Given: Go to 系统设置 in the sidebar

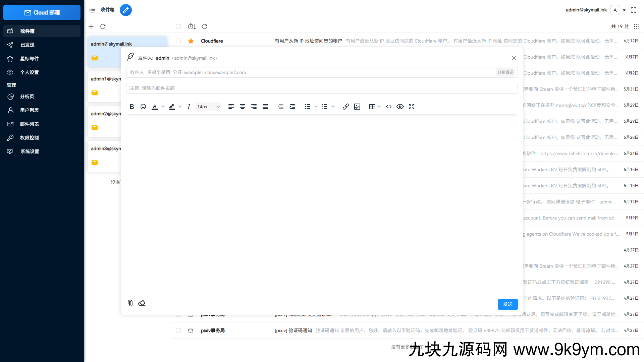Looking at the screenshot, I should [30, 152].
